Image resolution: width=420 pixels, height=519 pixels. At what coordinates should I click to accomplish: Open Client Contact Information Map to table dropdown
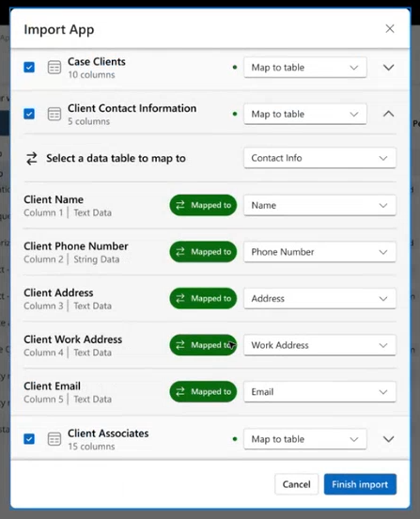pyautogui.click(x=305, y=114)
